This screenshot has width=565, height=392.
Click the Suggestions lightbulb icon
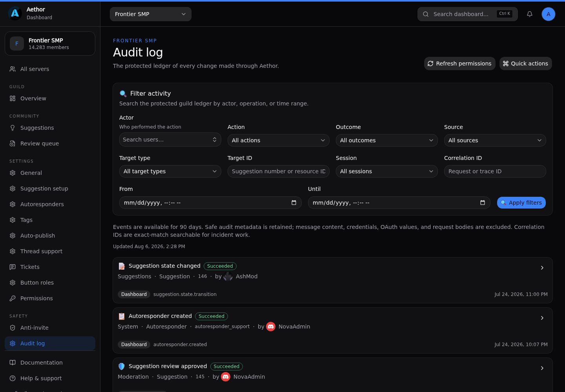(13, 128)
